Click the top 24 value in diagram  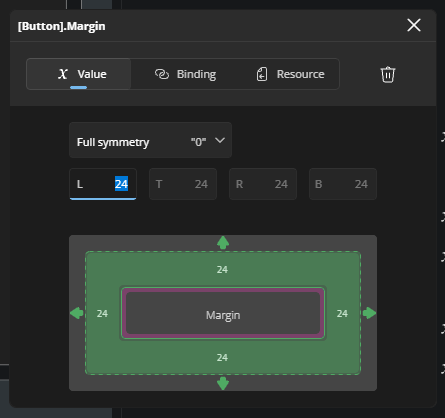coord(222,269)
